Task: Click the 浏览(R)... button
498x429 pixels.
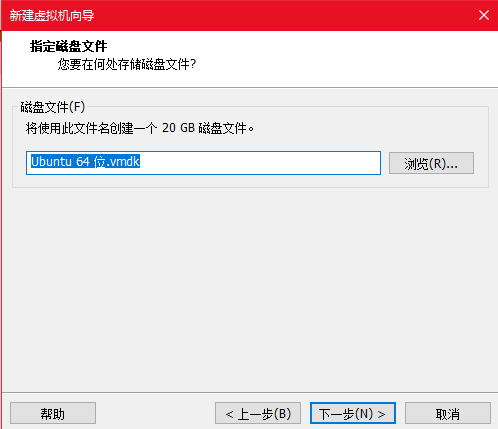Action: click(x=431, y=163)
